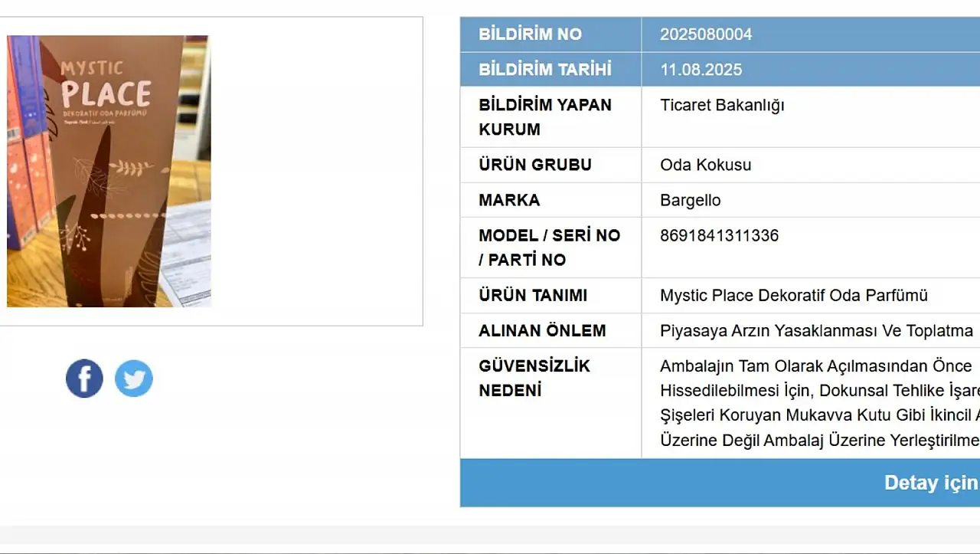
Task: Click the 'GÜVENSİZLİK NEDENİ' row label
Action: point(534,378)
